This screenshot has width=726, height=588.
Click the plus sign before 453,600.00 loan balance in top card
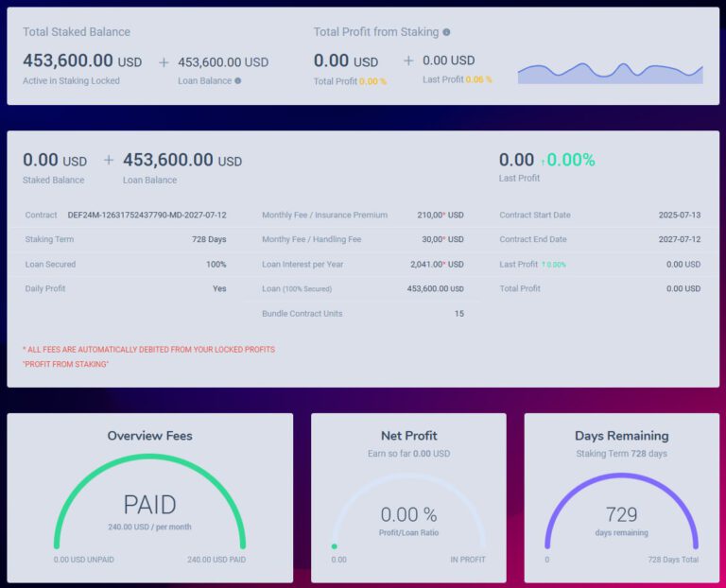(x=164, y=62)
